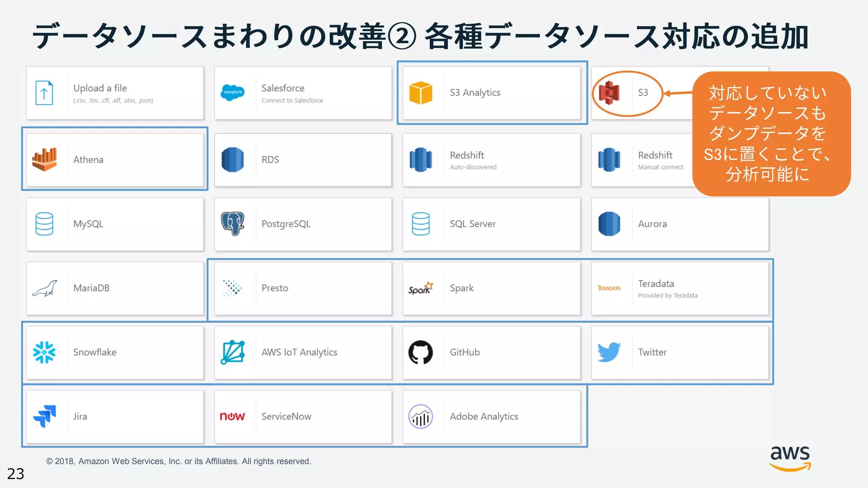Open the ServiceNow data source card
868x488 pixels.
[303, 416]
